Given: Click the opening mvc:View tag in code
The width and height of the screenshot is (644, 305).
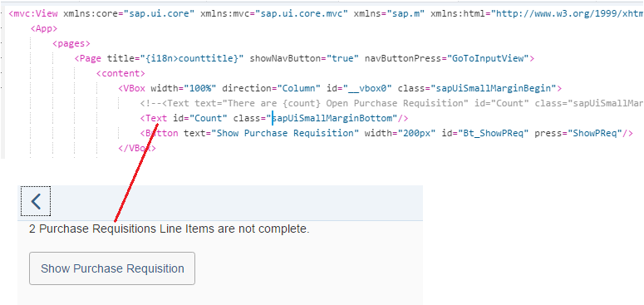Looking at the screenshot, I should 34,13.
